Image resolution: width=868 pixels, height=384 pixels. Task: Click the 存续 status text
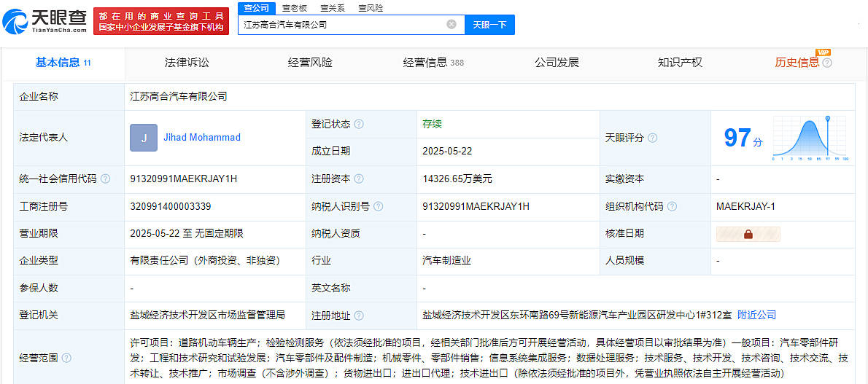tap(433, 124)
